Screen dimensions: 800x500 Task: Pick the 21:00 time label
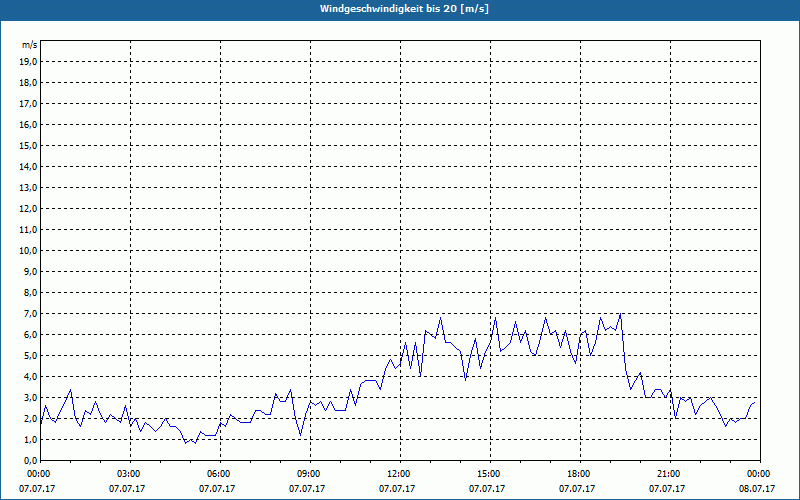click(x=670, y=474)
